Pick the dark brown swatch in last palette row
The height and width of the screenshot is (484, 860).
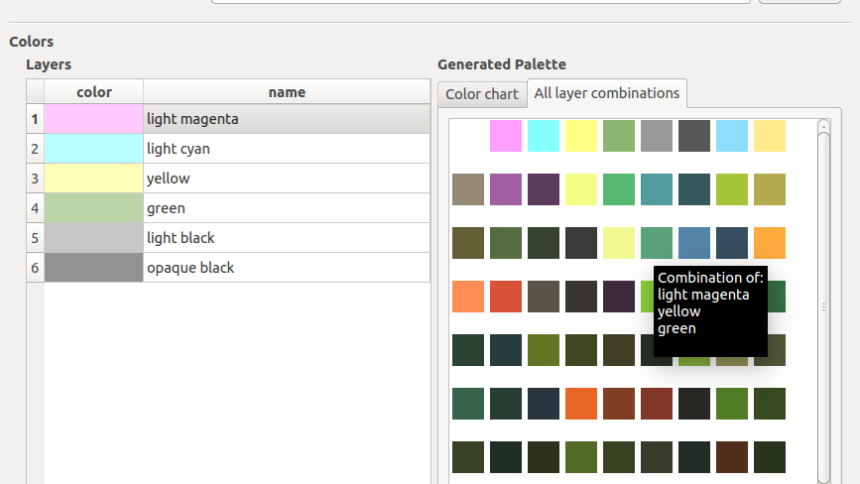[x=732, y=457]
